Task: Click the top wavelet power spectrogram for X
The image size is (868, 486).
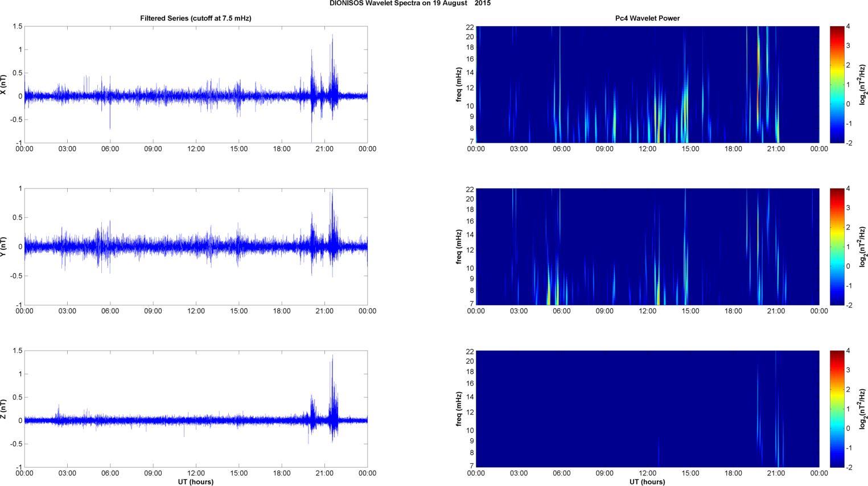Action: [x=647, y=85]
